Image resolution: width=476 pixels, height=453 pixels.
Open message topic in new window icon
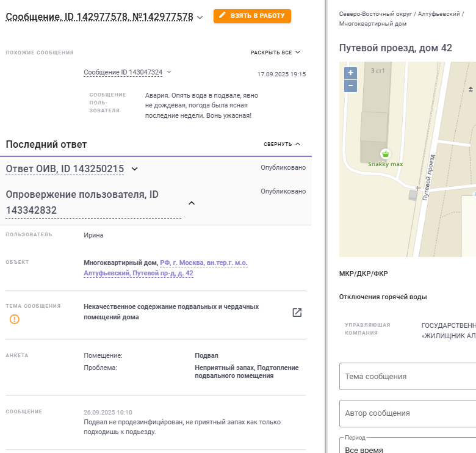pos(297,313)
